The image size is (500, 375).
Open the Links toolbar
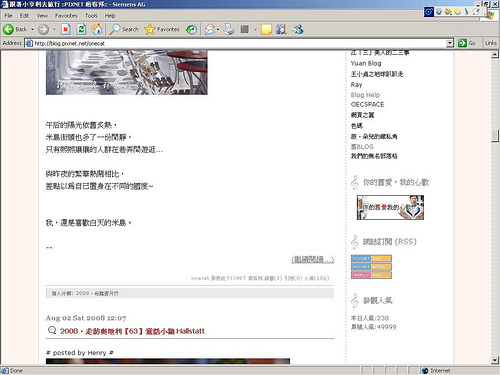[x=491, y=43]
